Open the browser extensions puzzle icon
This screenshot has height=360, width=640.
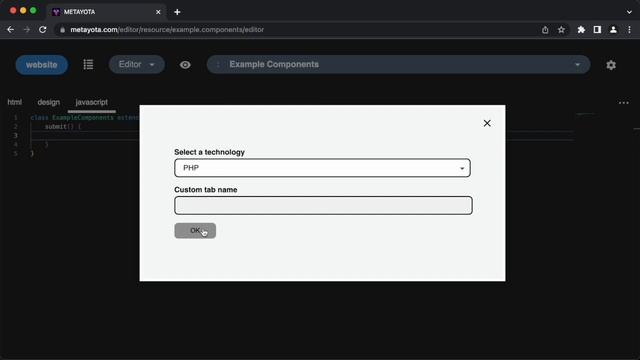[x=581, y=30]
